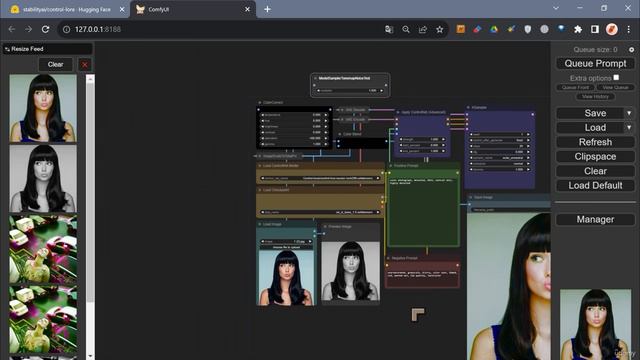640x360 pixels.
Task: Collapse the Load Image node via its title dot
Action: [x=260, y=224]
